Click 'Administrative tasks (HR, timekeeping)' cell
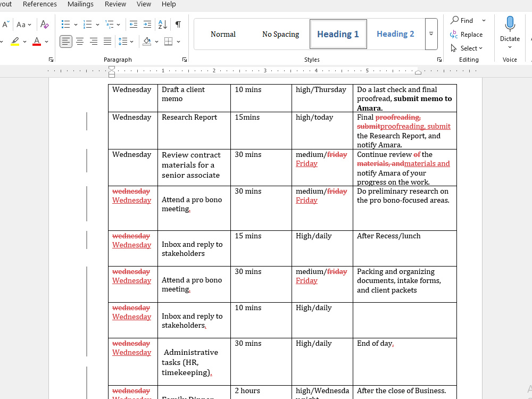 194,362
